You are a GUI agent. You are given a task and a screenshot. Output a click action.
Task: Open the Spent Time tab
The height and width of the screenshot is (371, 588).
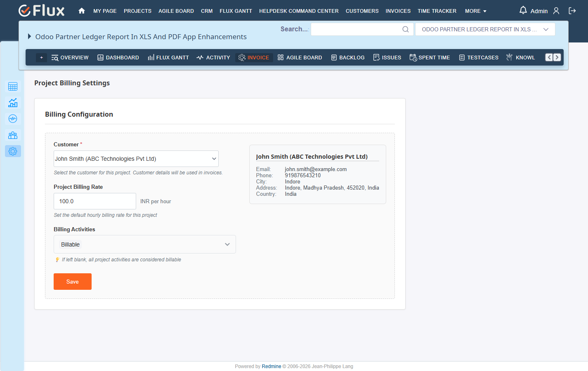(430, 58)
